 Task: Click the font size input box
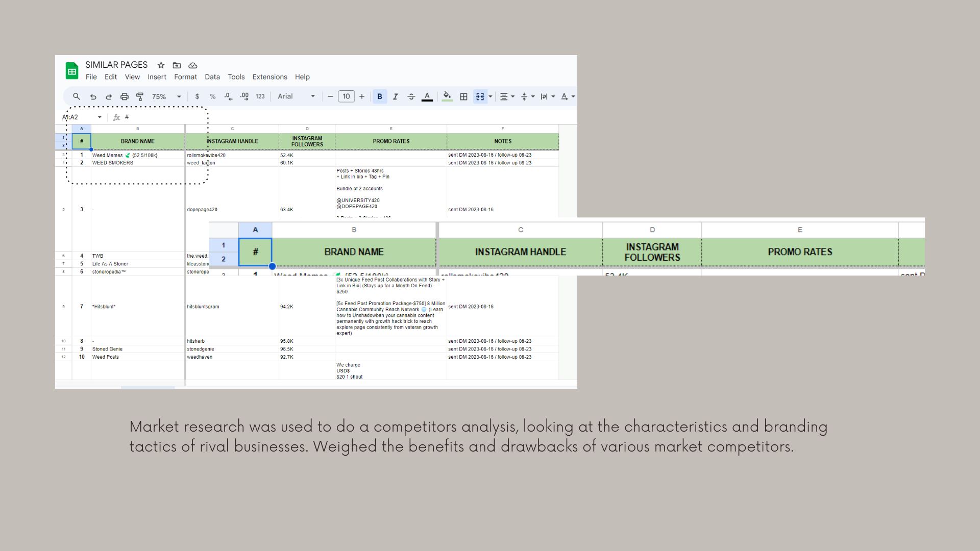pos(346,96)
